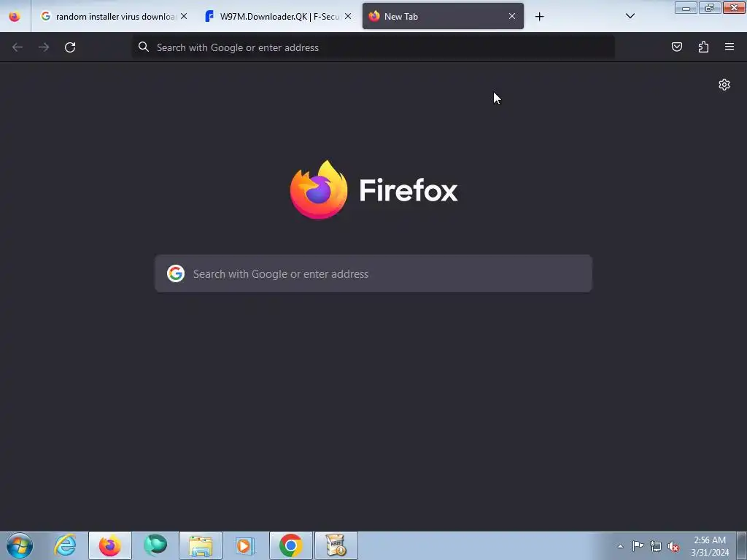Open the green globe browser taskbar icon
The width and height of the screenshot is (747, 560).
(155, 545)
